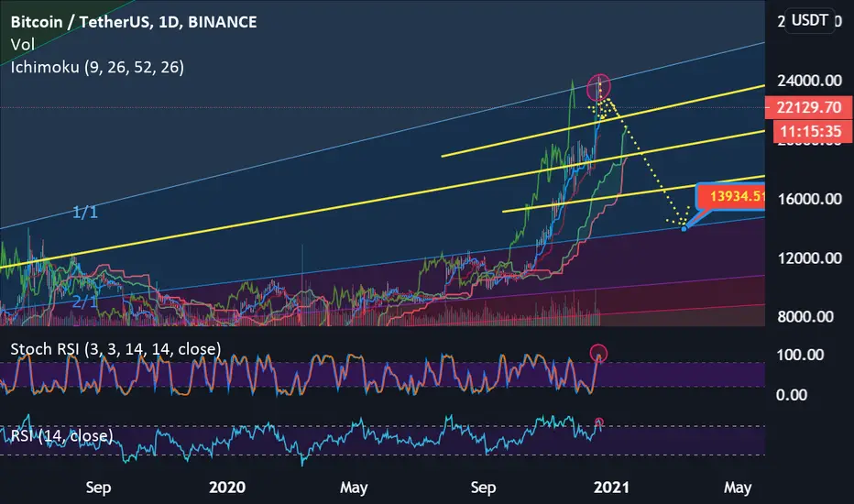Select the Vol indicator label
The width and height of the screenshot is (854, 504).
coord(22,45)
